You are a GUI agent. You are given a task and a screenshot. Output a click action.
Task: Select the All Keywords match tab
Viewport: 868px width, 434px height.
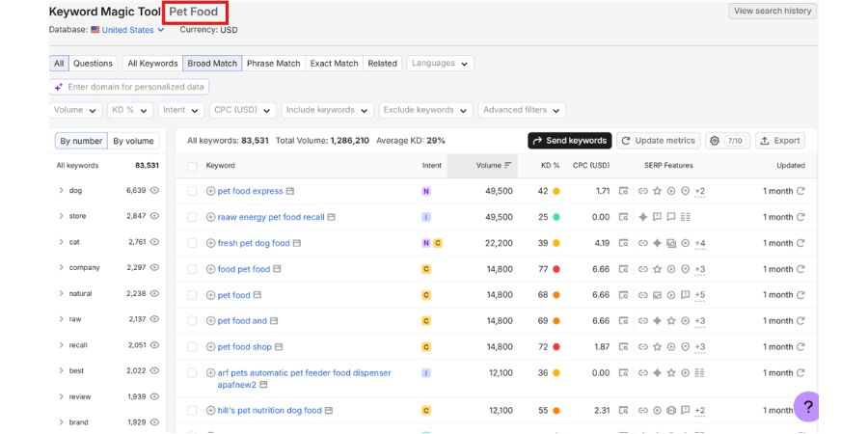pyautogui.click(x=152, y=64)
